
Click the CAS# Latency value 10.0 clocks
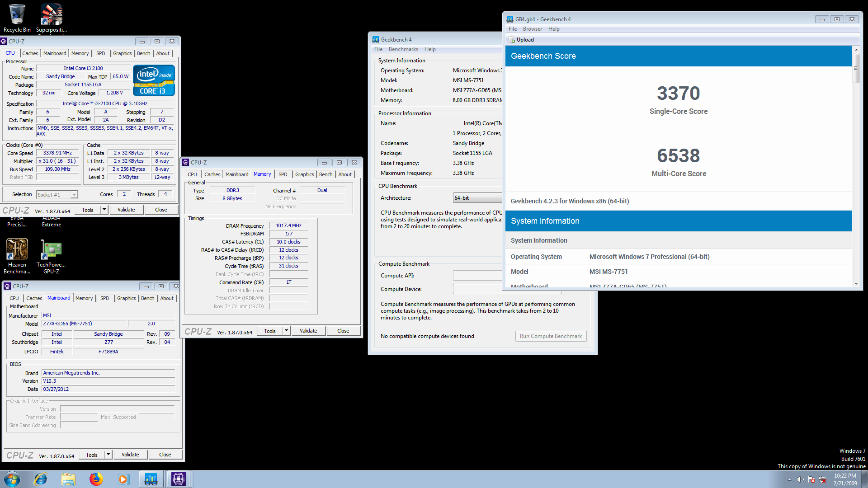288,242
